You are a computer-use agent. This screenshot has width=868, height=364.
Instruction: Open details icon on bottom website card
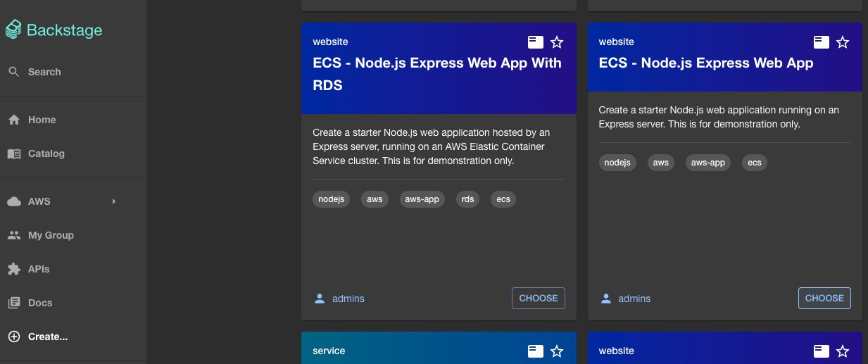pos(822,351)
